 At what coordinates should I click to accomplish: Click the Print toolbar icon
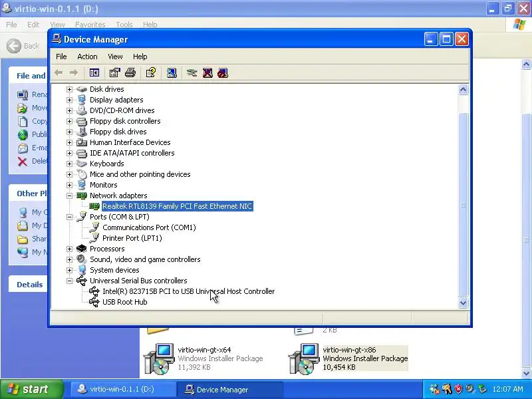[130, 72]
